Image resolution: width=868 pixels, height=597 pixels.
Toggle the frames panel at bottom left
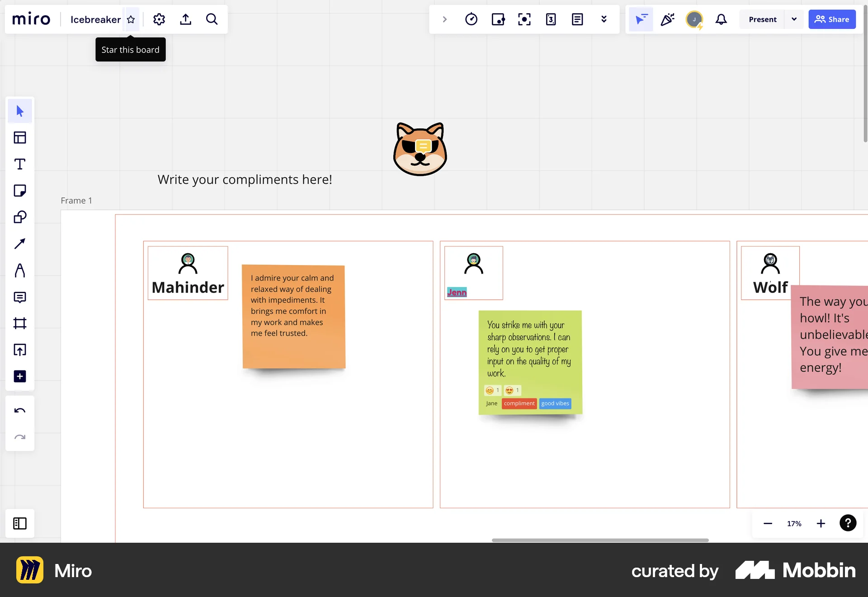20,523
